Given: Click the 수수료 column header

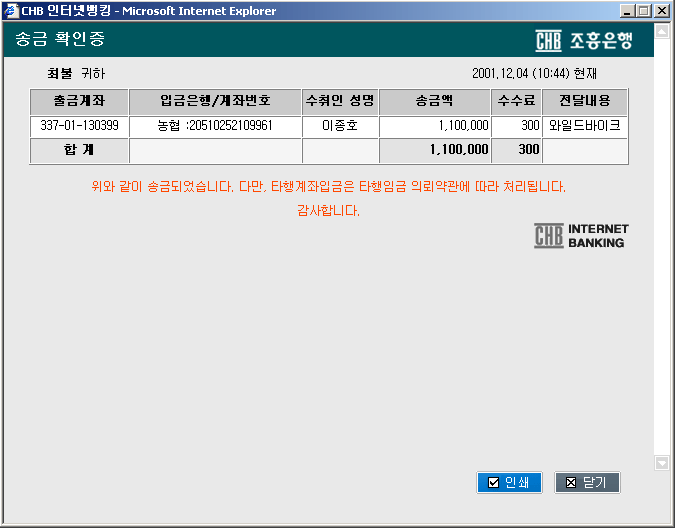Looking at the screenshot, I should (517, 102).
